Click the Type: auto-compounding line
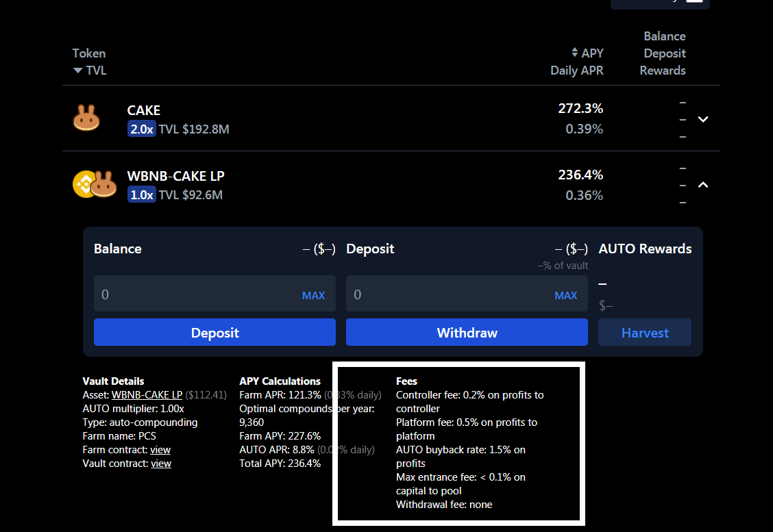 [x=140, y=422]
